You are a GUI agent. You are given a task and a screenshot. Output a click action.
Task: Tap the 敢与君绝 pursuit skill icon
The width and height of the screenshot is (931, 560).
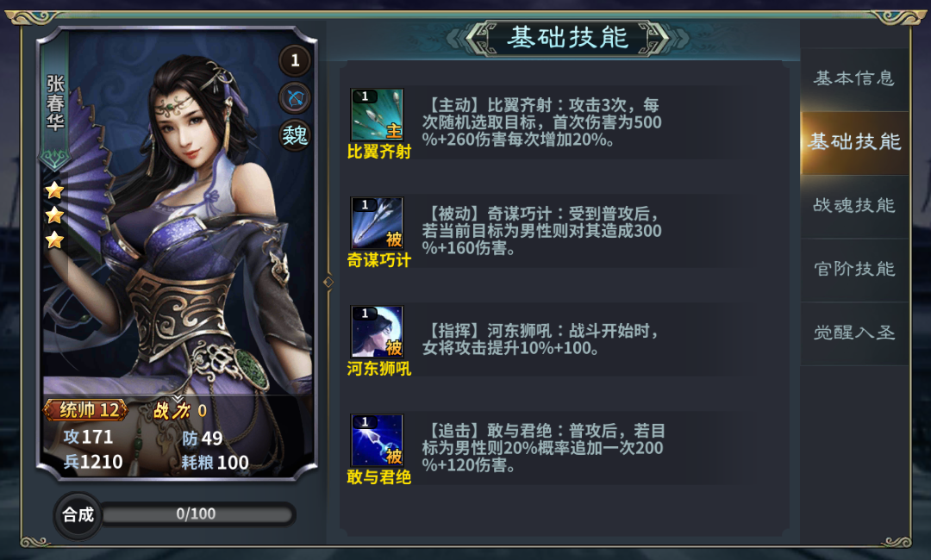[x=377, y=440]
